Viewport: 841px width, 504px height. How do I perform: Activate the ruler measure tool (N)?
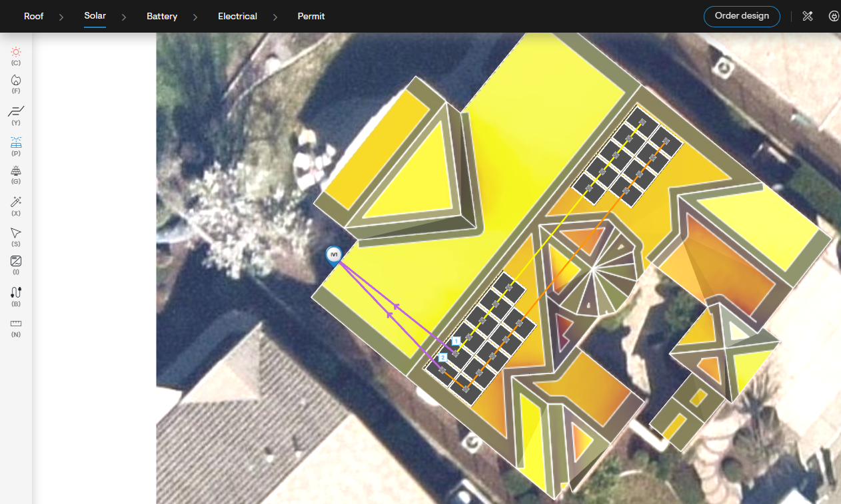[x=16, y=323]
